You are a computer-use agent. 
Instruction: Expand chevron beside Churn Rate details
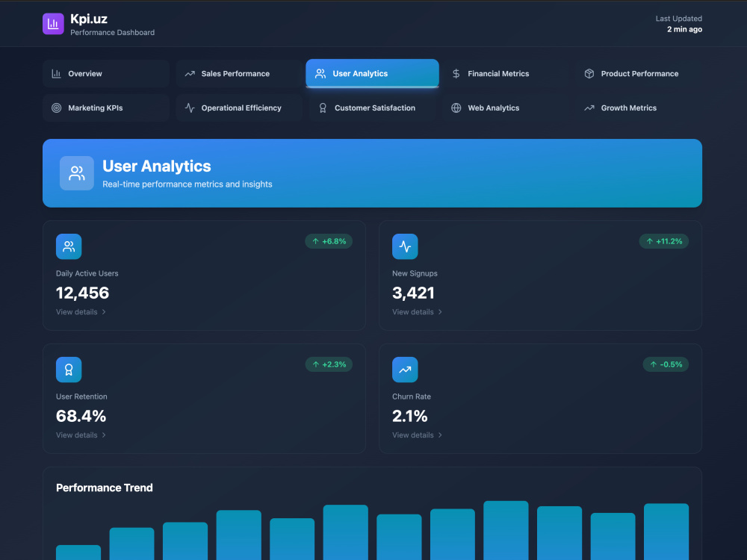click(x=440, y=435)
